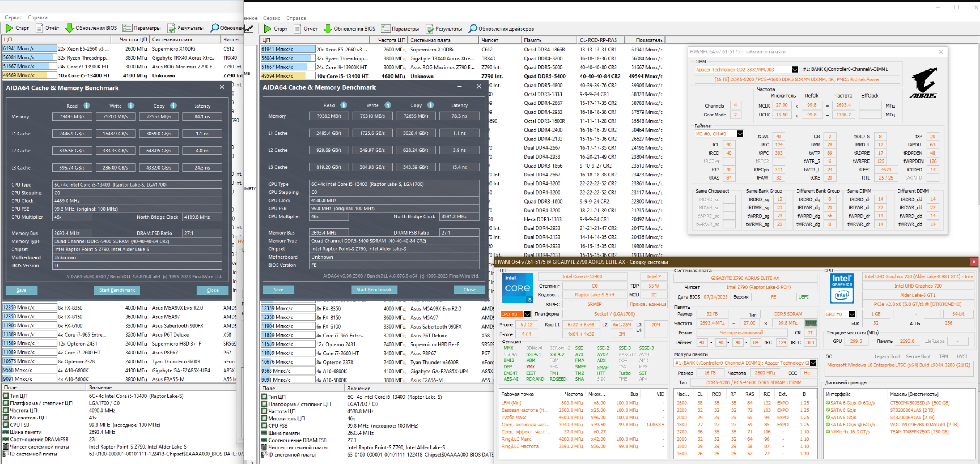
Task: Expand the MC #0, CH #0 timing dropdown
Action: coord(740,134)
